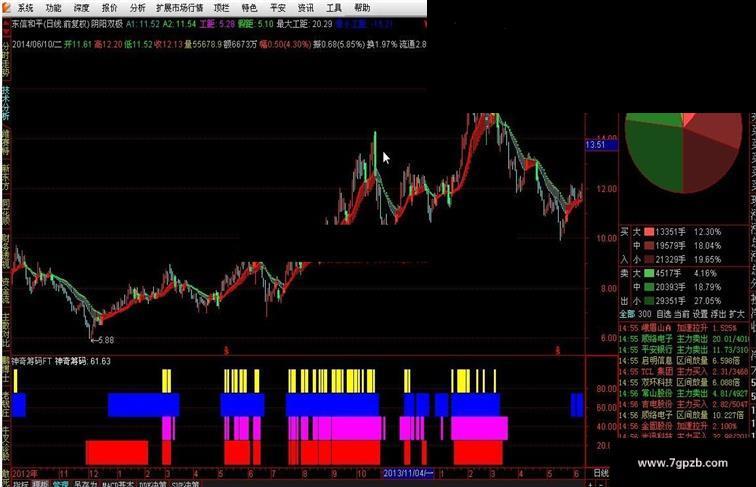Click the TCL集团 主力买入 alert row
Screen dimensions: 756x487
coord(684,372)
